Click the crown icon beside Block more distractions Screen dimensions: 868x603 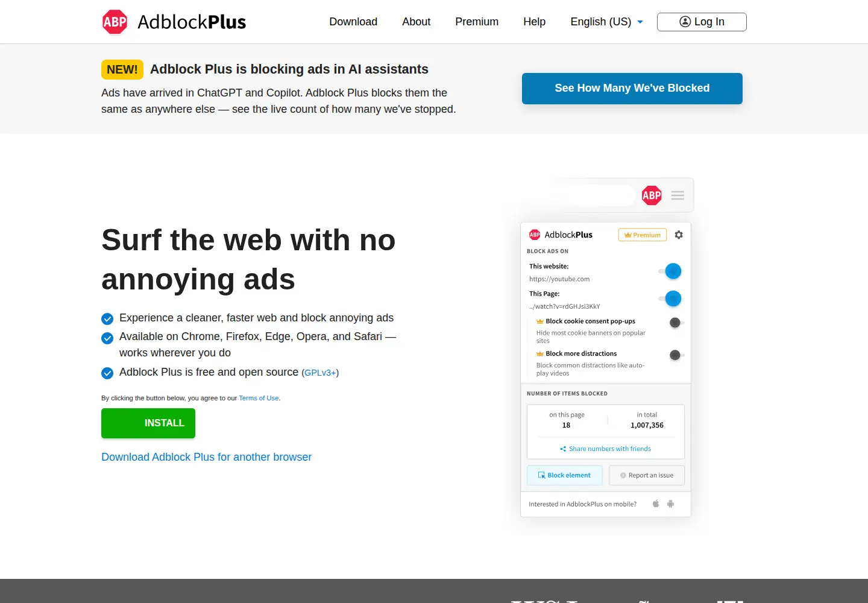(x=540, y=354)
